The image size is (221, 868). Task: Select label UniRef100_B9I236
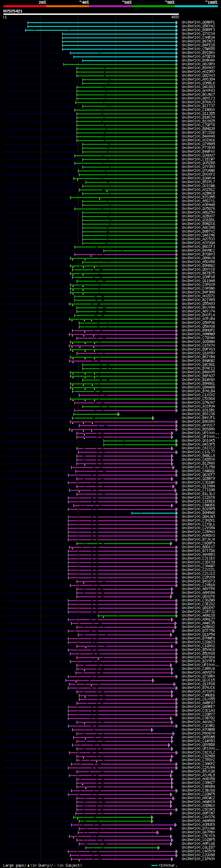pos(198,414)
